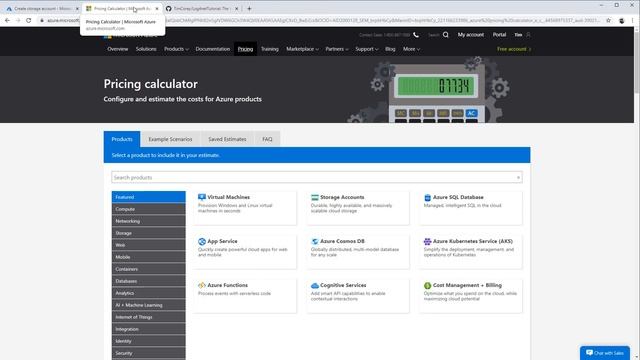640x360 pixels.
Task: Select the Internet of Things category
Action: click(149, 317)
